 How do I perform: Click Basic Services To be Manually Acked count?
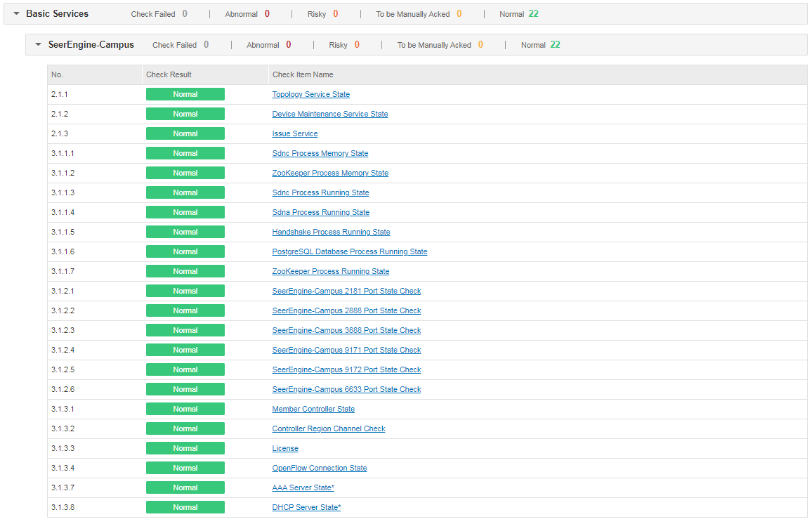point(459,14)
